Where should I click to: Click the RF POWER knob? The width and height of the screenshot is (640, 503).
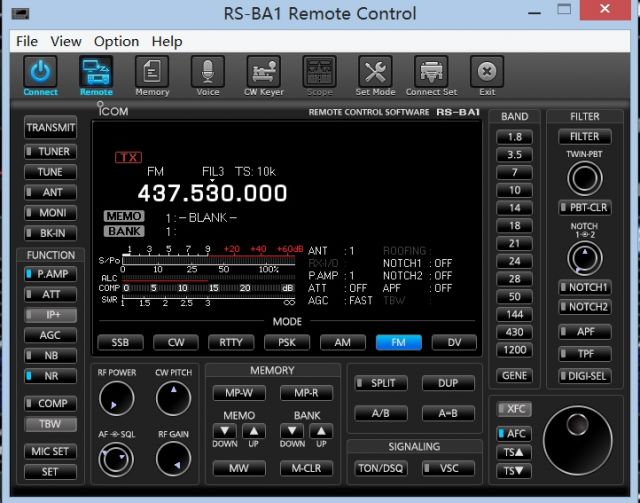point(116,399)
